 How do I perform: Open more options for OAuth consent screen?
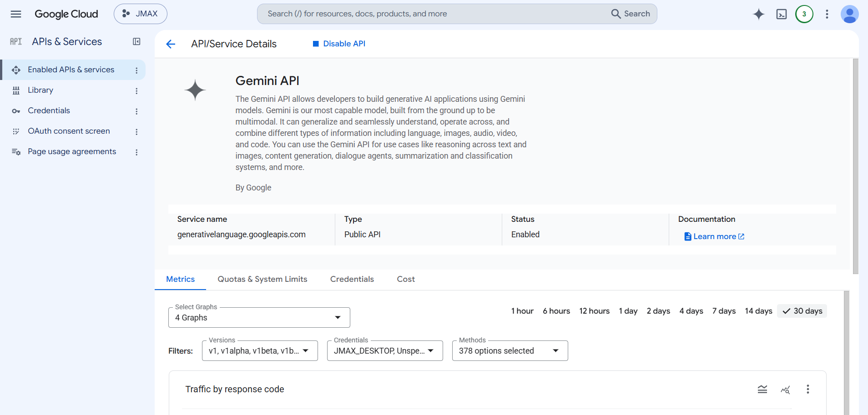point(136,131)
